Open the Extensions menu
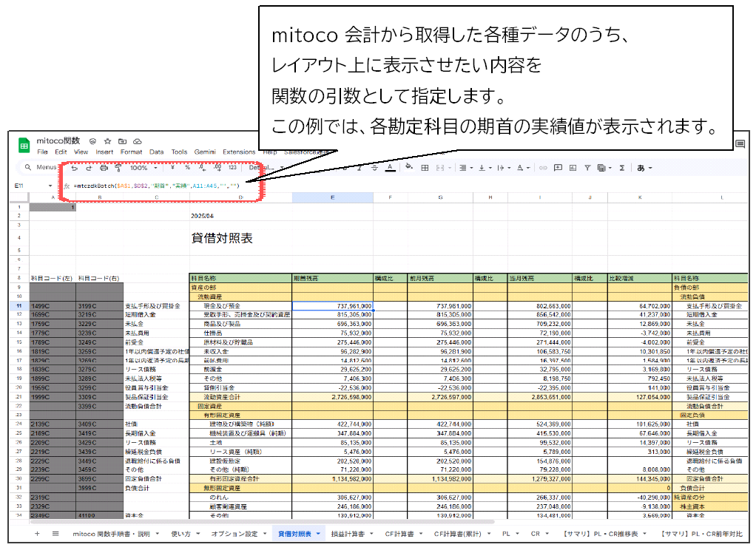This screenshot has height=553, width=756. pyautogui.click(x=239, y=152)
